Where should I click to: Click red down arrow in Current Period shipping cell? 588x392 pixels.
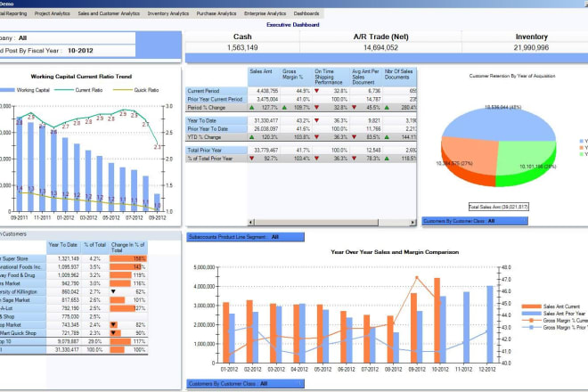[x=317, y=91]
